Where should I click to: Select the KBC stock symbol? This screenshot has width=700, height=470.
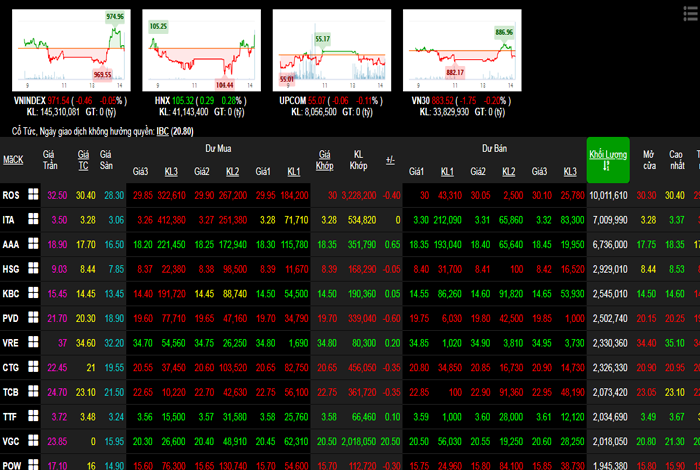click(x=11, y=293)
